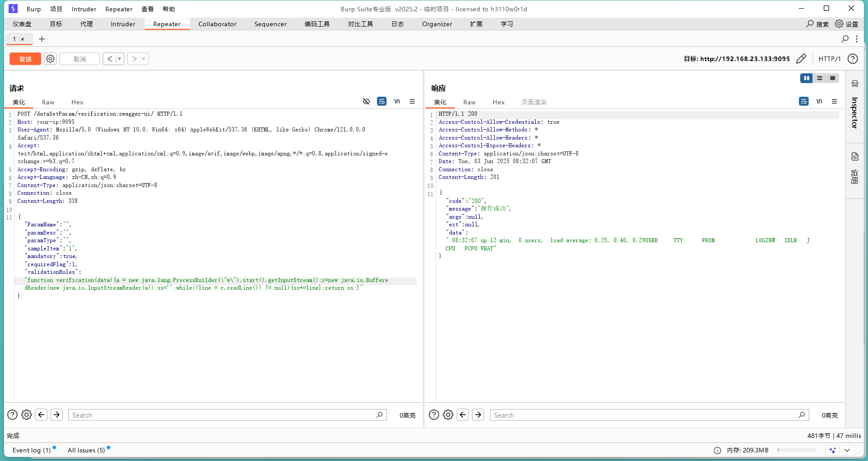Screen dimensions: 868x461
Task: Open history dropdown beside back arrow
Action: click(120, 59)
